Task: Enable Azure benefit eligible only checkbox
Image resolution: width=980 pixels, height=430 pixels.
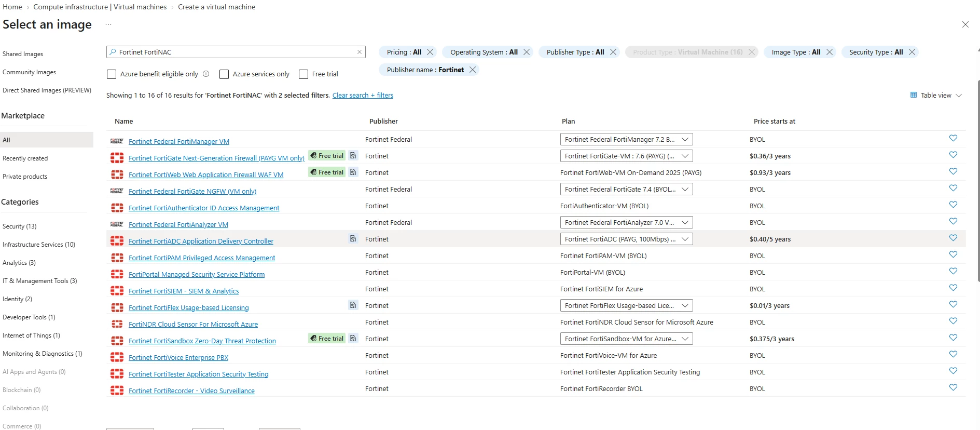Action: pyautogui.click(x=112, y=74)
